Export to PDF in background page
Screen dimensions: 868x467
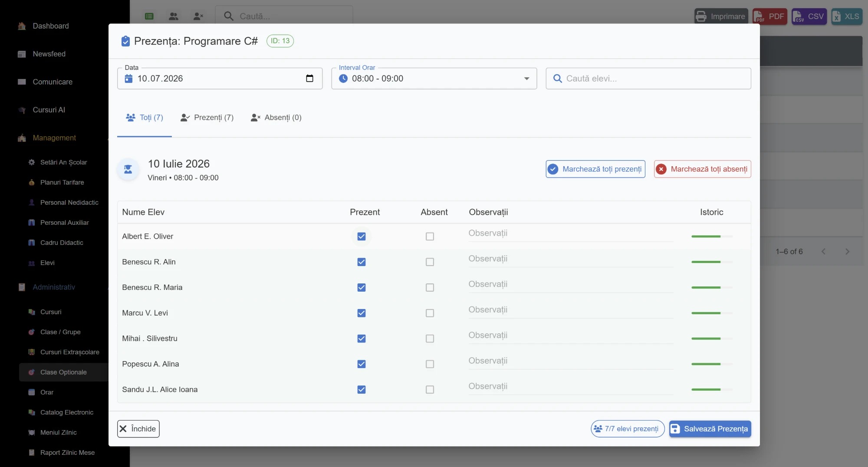tap(770, 16)
